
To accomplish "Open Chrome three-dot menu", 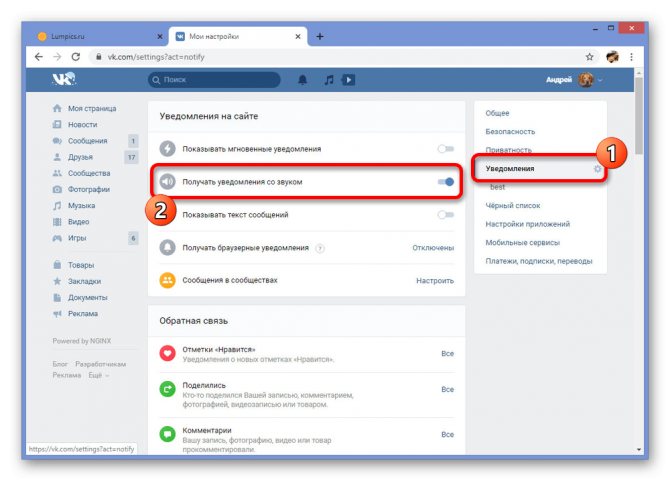I will point(632,57).
